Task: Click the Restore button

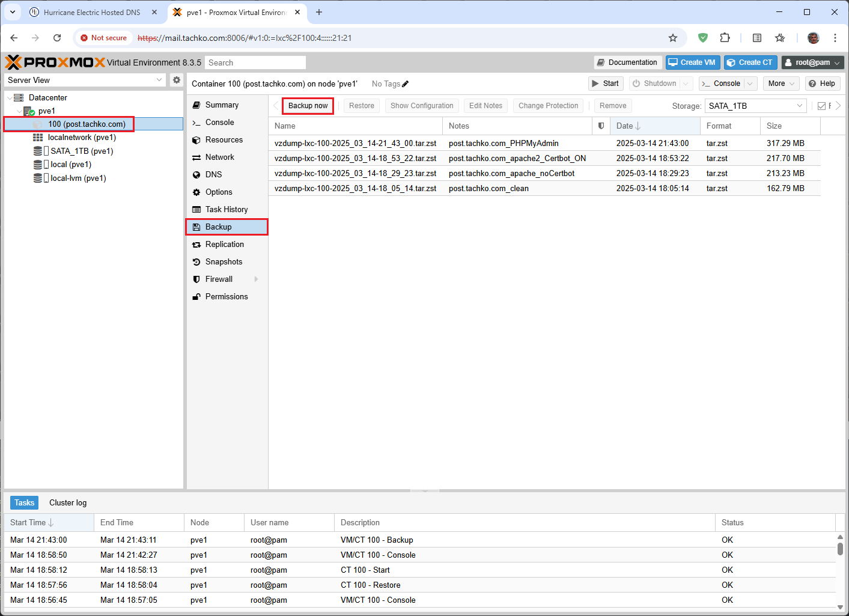Action: (x=361, y=106)
